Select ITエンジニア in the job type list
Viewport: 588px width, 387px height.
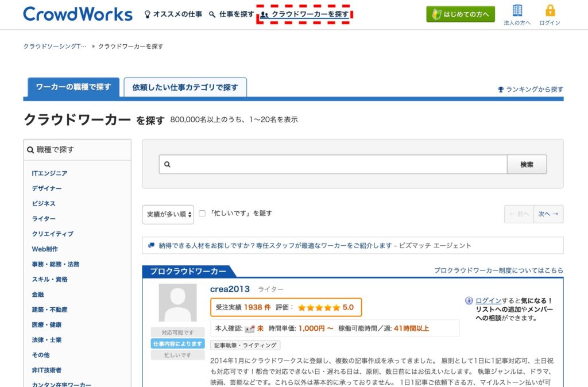49,173
